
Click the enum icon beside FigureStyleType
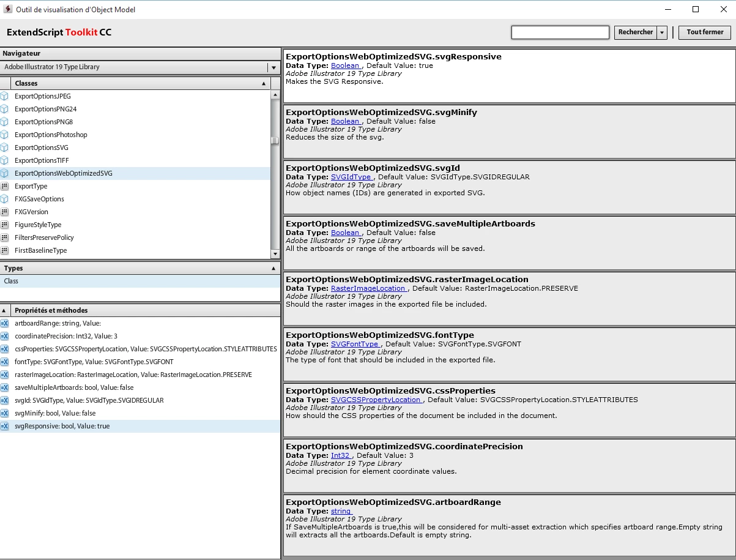[5, 225]
